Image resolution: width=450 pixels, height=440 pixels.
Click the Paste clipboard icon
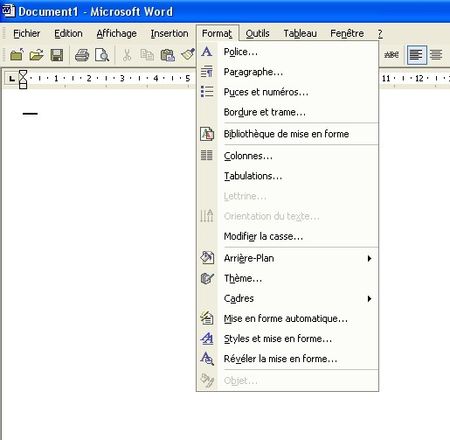tap(168, 55)
